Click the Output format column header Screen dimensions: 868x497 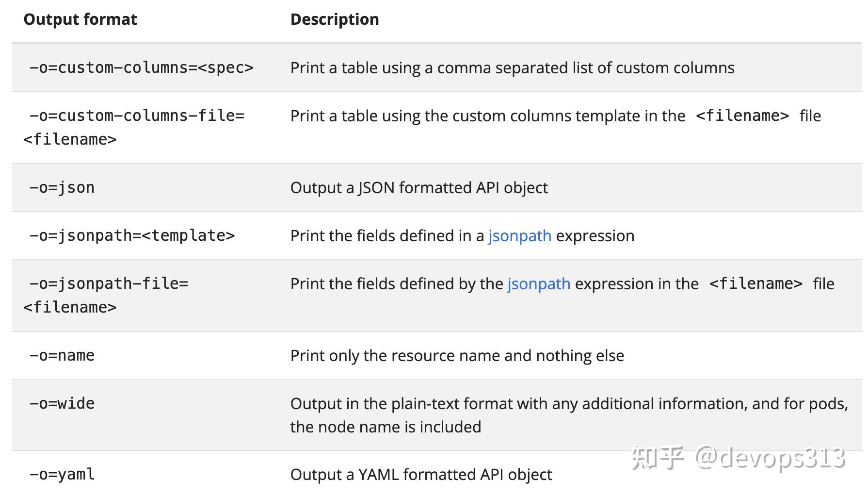click(80, 19)
